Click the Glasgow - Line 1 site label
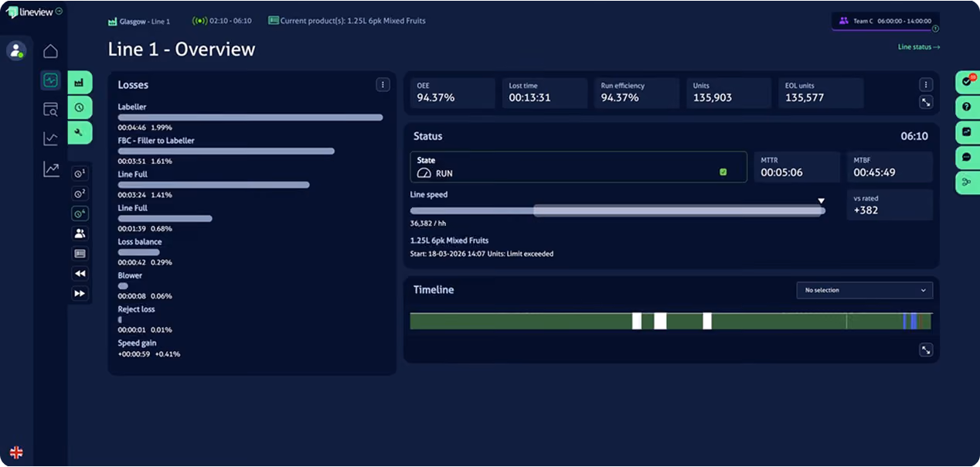This screenshot has width=980, height=467. [140, 21]
